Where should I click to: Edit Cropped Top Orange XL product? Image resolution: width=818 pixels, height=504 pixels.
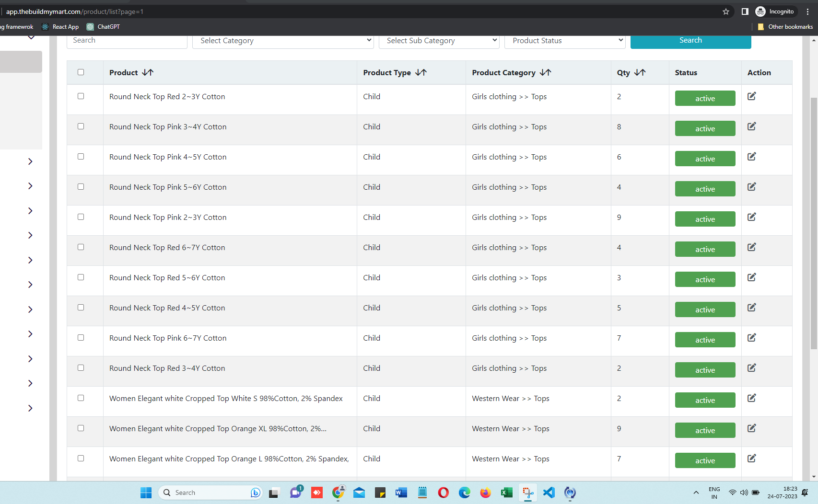point(751,428)
